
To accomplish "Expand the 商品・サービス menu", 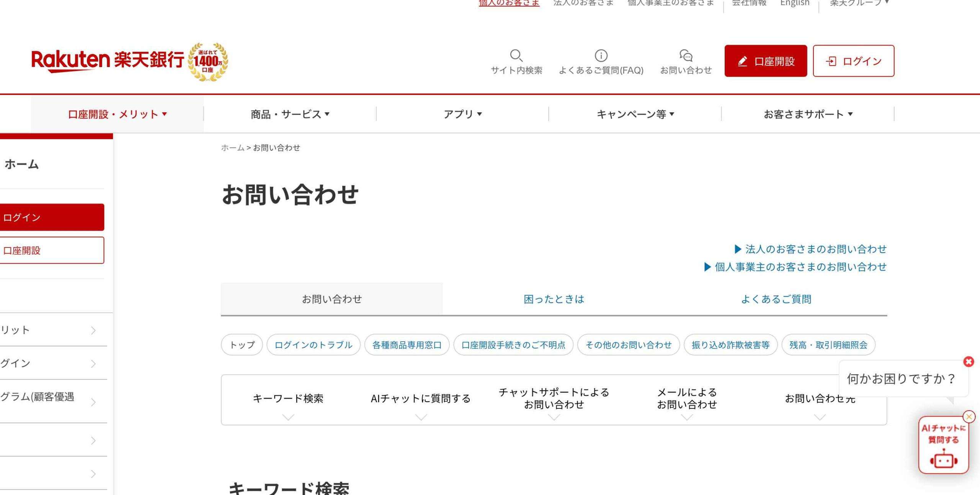I will (290, 114).
